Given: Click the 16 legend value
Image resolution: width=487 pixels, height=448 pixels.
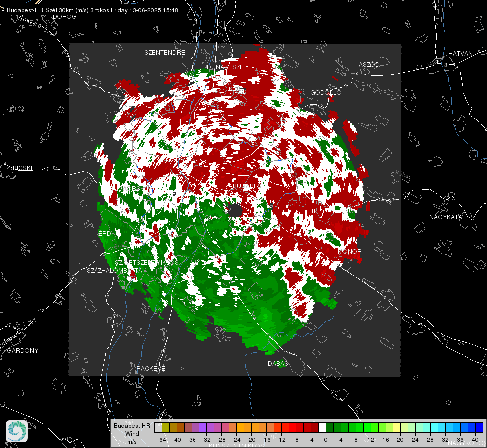Looking at the screenshot, I should pyautogui.click(x=386, y=440).
